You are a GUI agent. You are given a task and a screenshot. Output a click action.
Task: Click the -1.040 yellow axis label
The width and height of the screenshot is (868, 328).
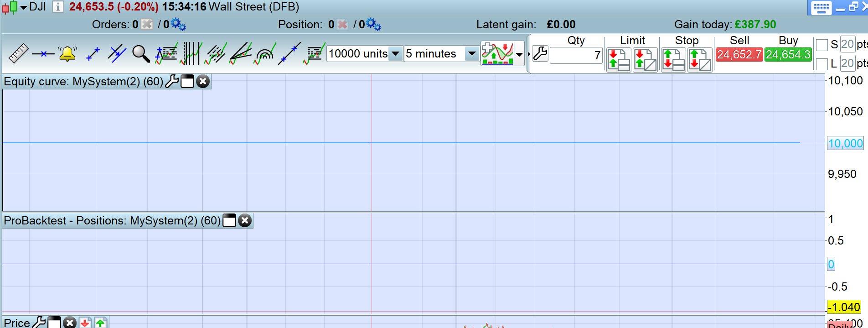844,307
